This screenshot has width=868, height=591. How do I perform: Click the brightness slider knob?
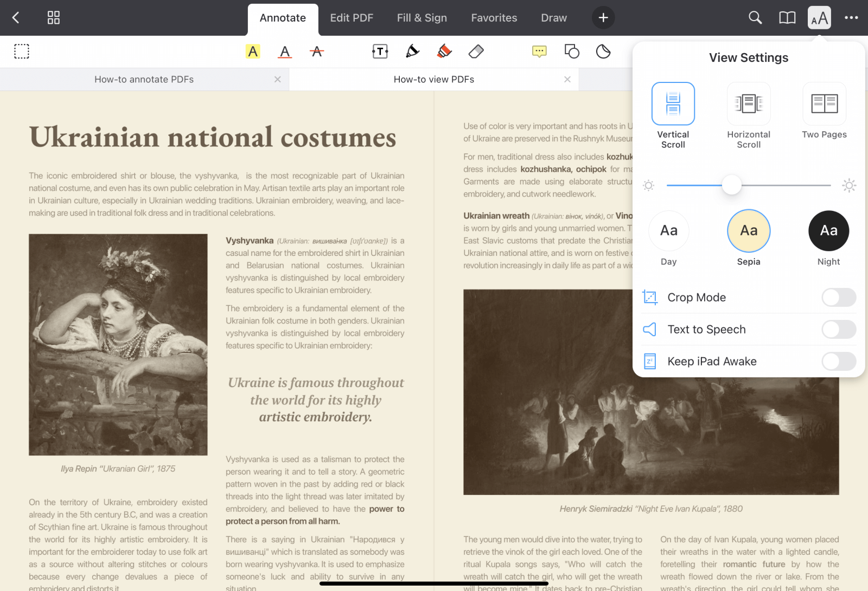coord(731,185)
